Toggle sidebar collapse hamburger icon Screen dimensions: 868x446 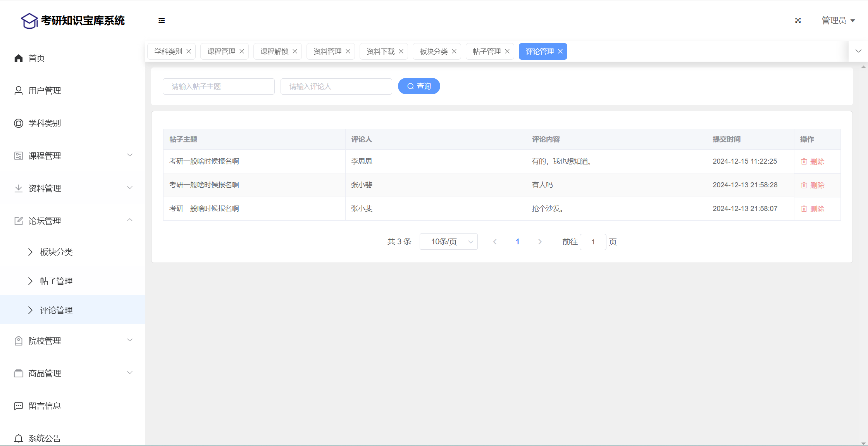pos(162,21)
